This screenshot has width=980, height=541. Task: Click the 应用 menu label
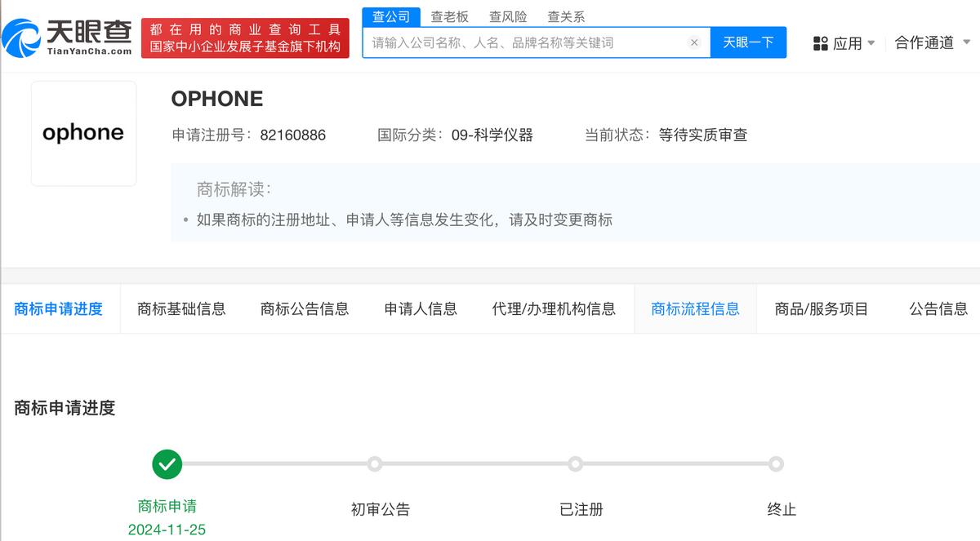(x=848, y=43)
